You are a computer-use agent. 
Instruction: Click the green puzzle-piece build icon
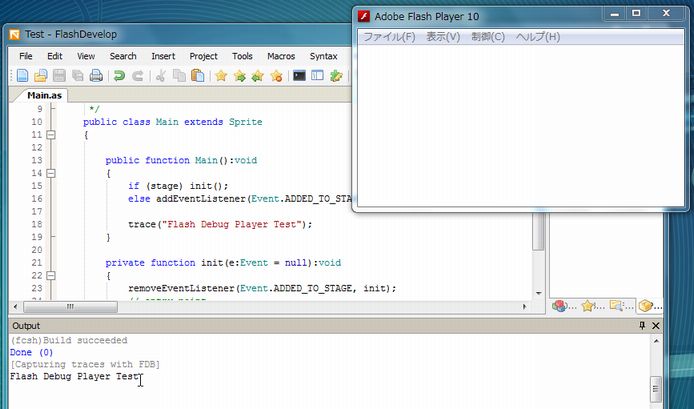click(336, 76)
